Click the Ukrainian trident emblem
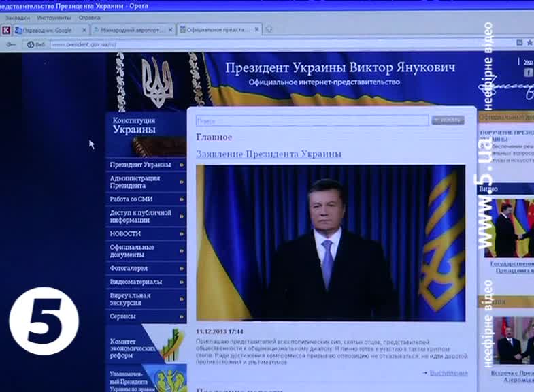 click(157, 81)
